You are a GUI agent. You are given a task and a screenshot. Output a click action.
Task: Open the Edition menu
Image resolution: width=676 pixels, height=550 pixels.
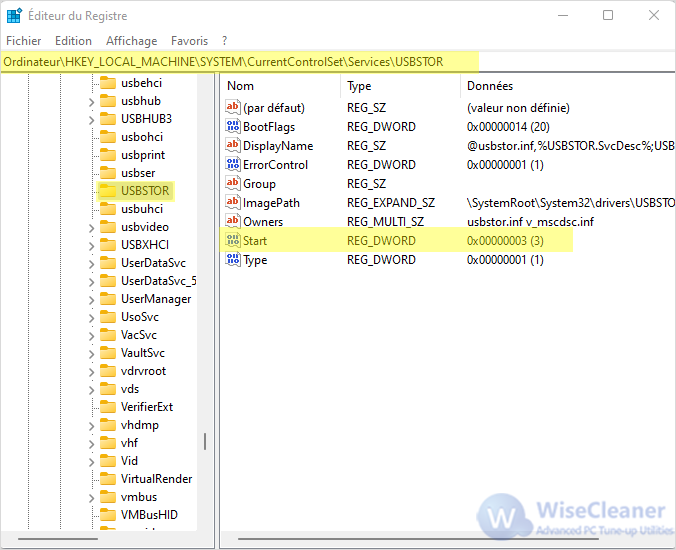(x=73, y=41)
